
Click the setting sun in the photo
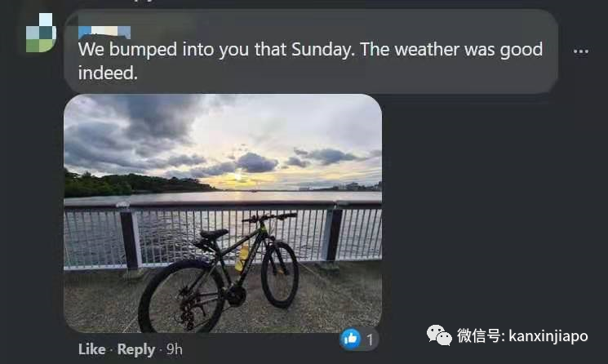click(x=237, y=177)
